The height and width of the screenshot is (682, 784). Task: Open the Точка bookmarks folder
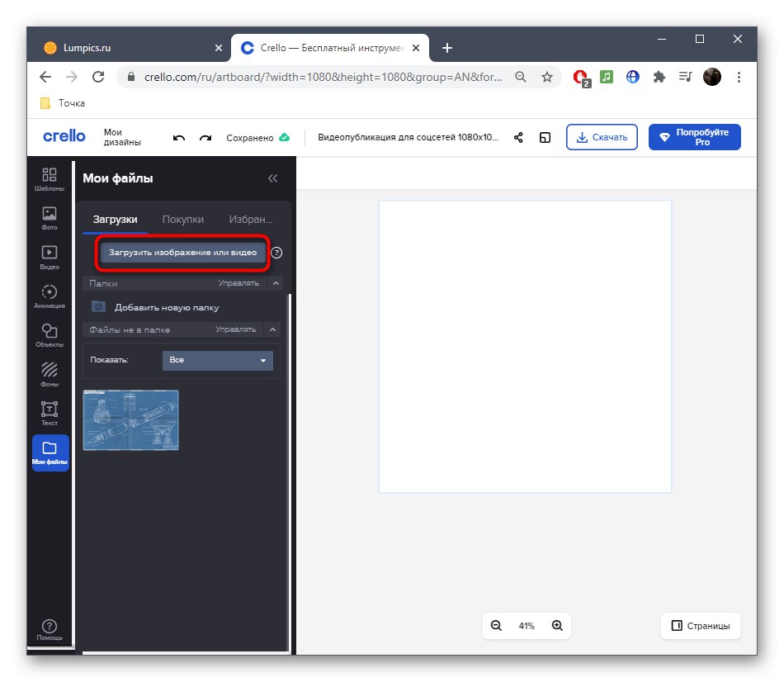[63, 103]
